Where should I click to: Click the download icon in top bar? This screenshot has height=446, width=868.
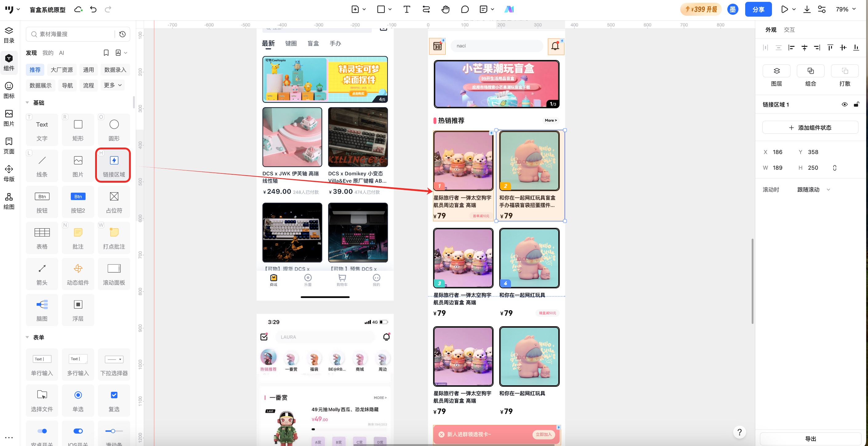pos(807,10)
